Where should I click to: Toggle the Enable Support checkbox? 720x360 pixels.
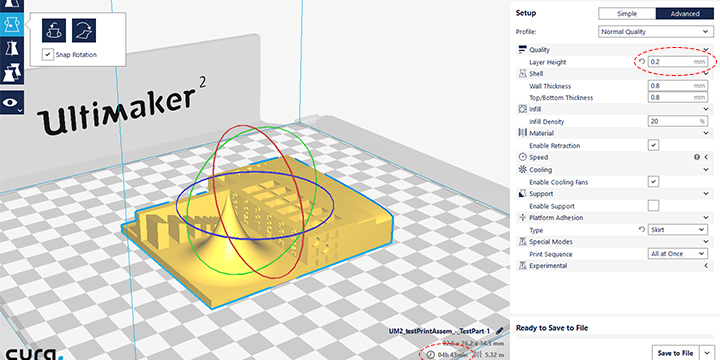[653, 206]
